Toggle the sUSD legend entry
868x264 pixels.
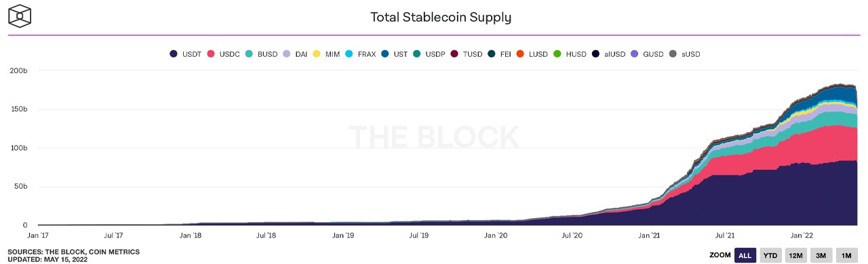(x=684, y=53)
